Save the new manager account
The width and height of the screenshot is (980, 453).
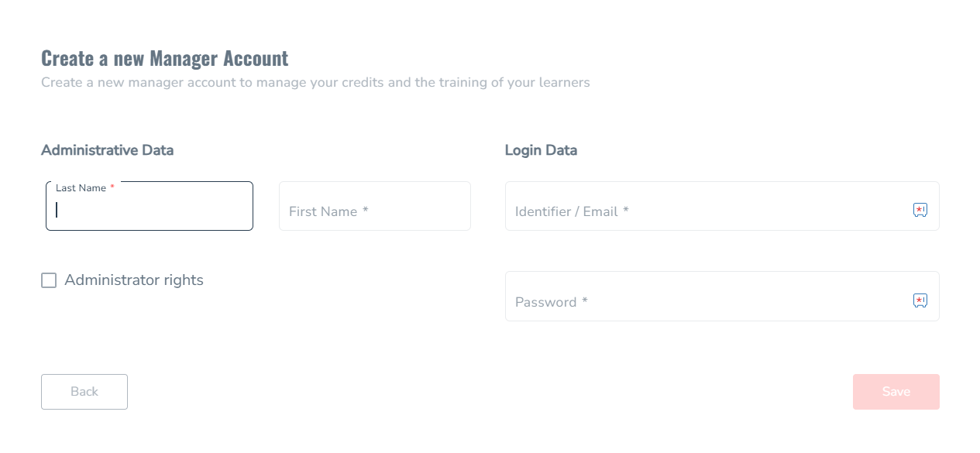(896, 392)
